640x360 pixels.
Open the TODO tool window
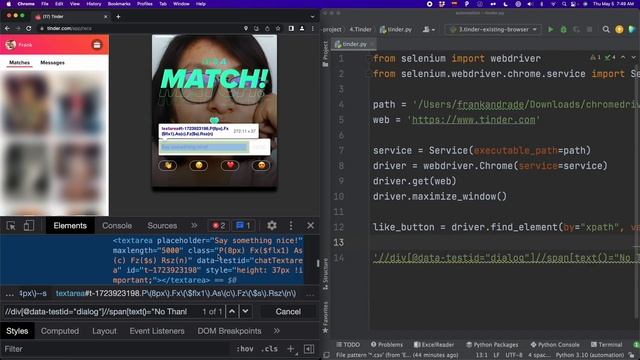click(348, 344)
